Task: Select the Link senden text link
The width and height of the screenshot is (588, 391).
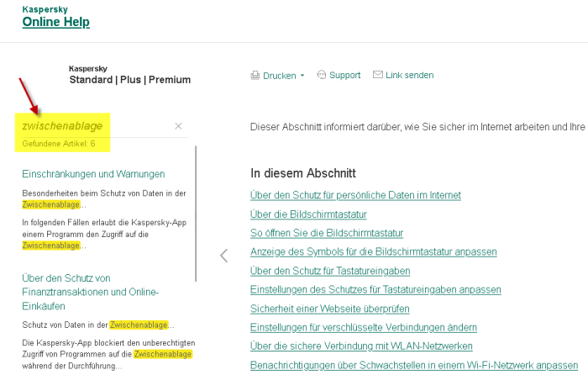Action: coord(410,75)
